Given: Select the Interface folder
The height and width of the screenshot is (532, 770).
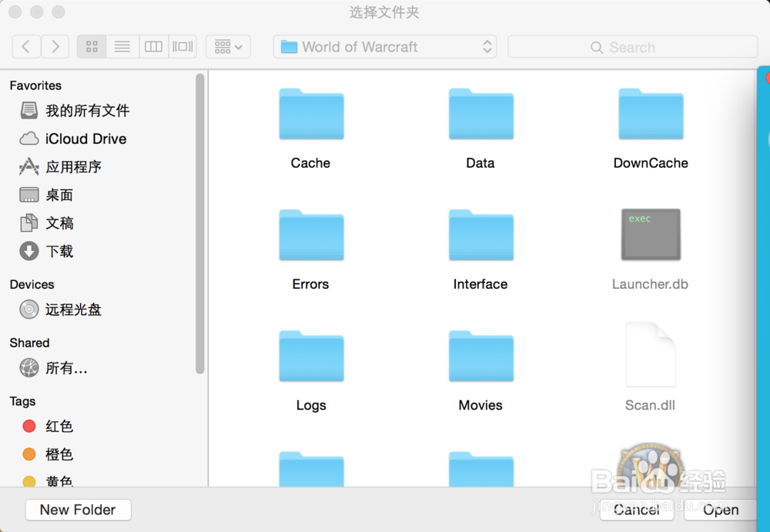Looking at the screenshot, I should point(481,235).
